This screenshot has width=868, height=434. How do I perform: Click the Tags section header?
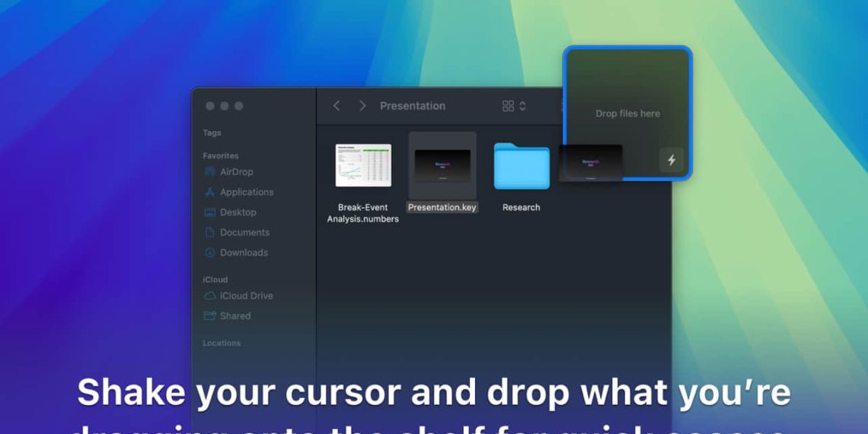[x=212, y=132]
